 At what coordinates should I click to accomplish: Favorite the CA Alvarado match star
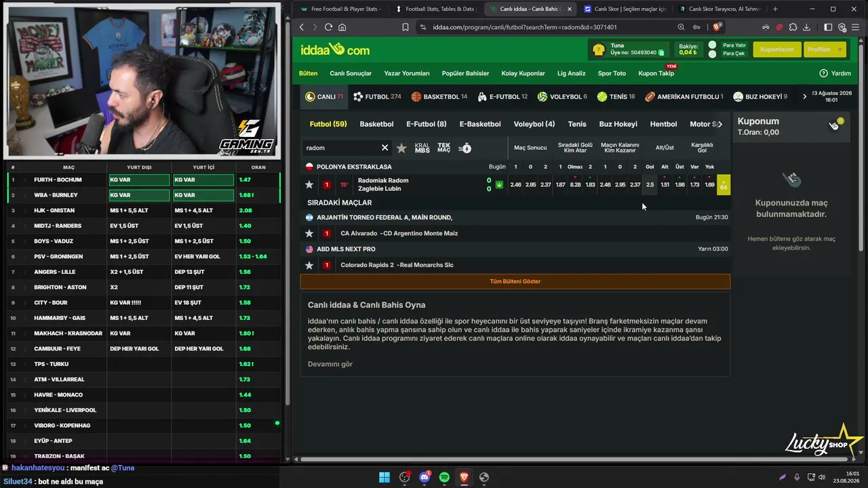tap(309, 233)
